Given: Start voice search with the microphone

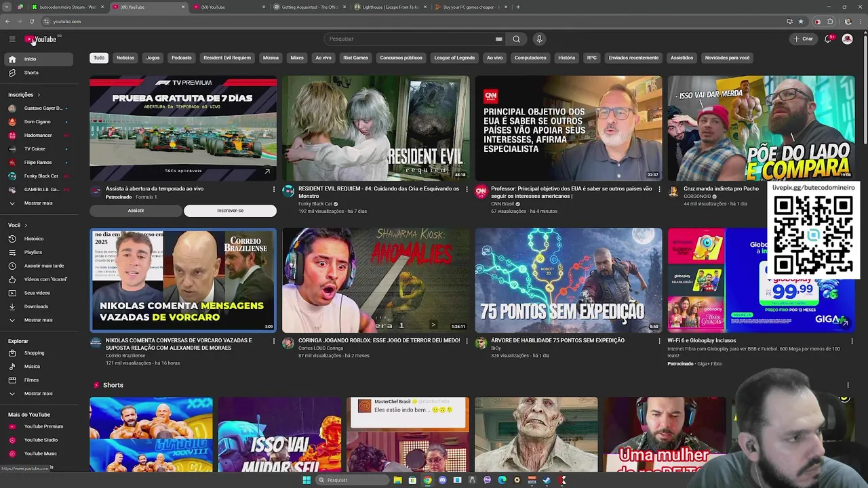Looking at the screenshot, I should point(539,39).
